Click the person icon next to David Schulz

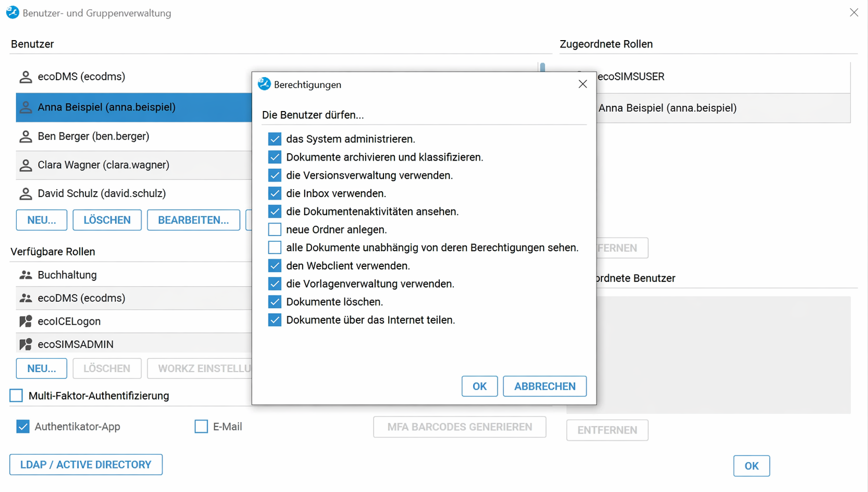coord(26,194)
